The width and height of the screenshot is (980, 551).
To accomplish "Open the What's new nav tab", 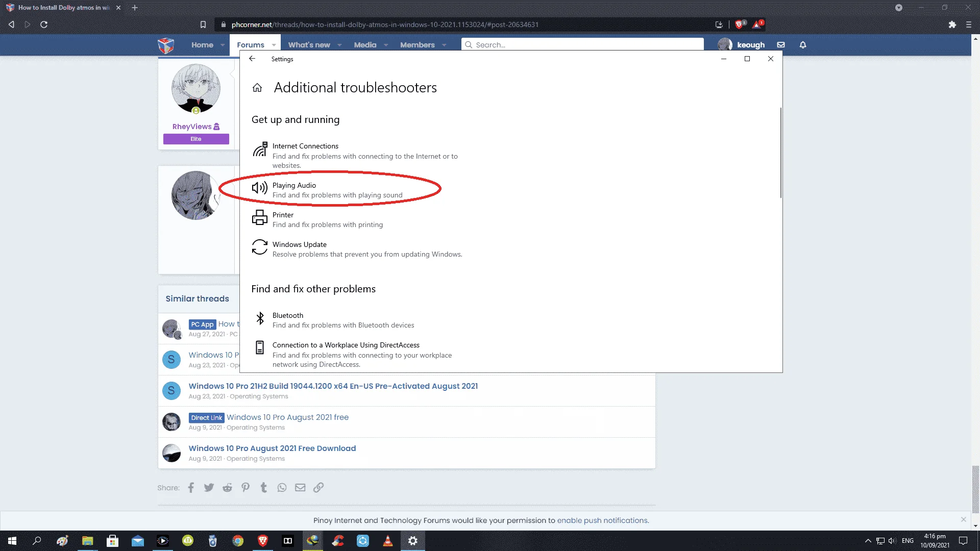I will click(x=309, y=45).
